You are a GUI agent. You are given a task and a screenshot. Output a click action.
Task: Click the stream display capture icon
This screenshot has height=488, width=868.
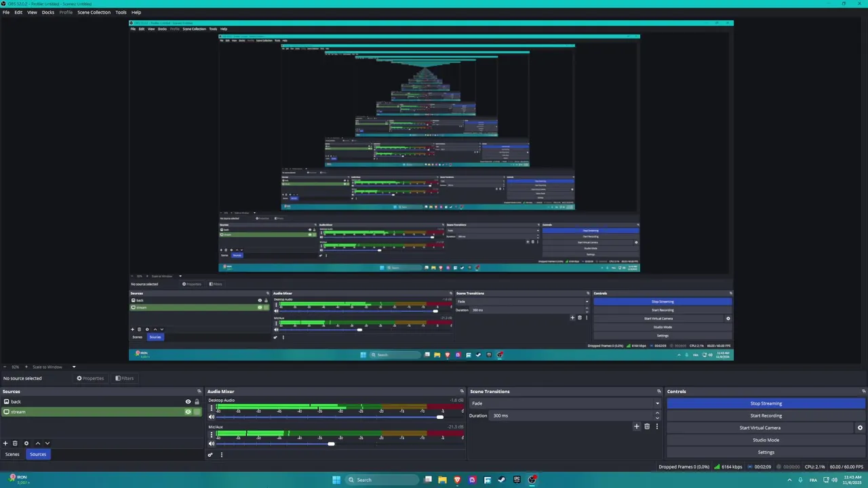coord(6,412)
